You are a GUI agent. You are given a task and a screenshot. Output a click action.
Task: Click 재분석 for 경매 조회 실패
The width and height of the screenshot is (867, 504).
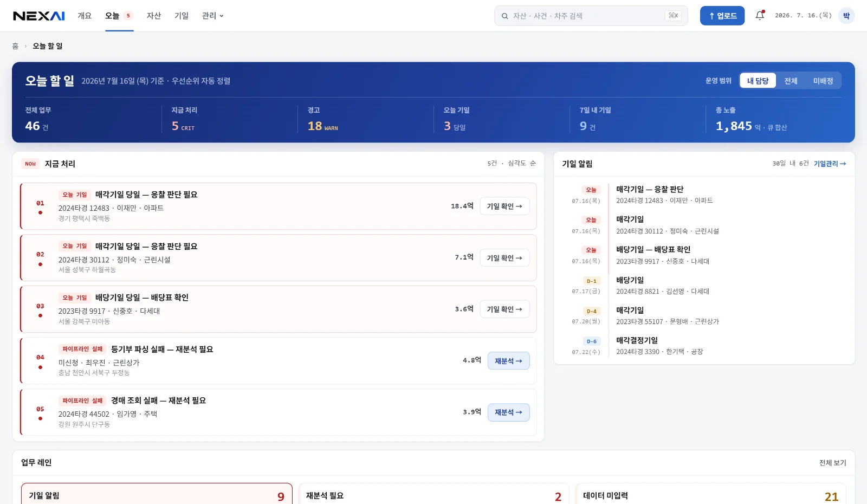508,412
